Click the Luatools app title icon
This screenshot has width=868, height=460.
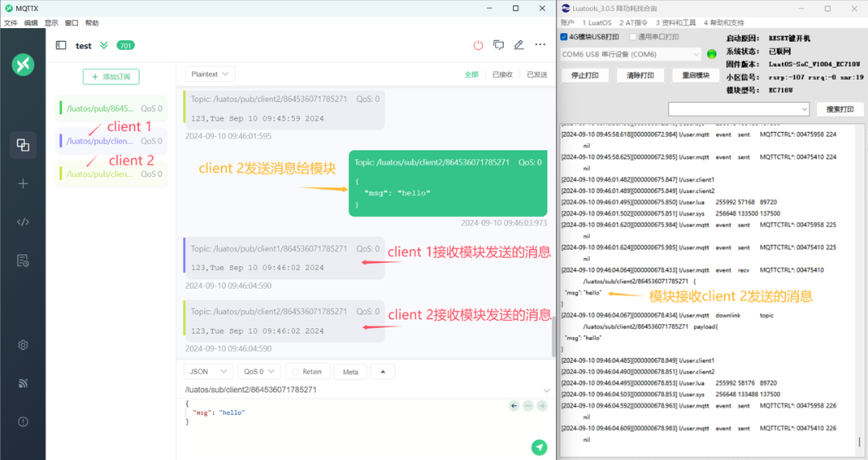[565, 8]
